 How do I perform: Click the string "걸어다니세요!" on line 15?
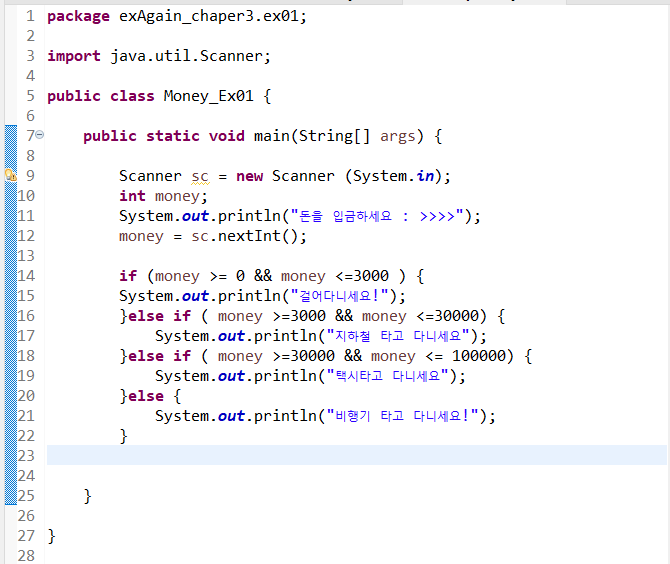point(339,296)
